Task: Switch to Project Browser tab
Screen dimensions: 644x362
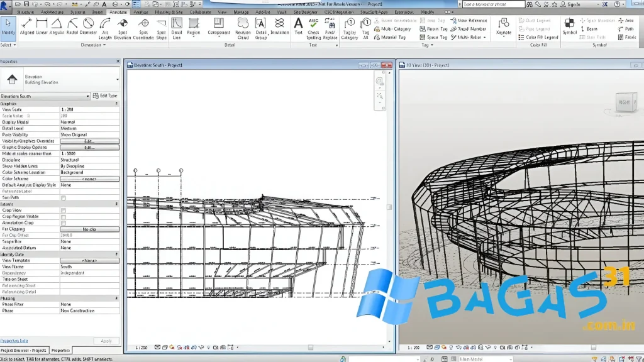Action: (24, 351)
